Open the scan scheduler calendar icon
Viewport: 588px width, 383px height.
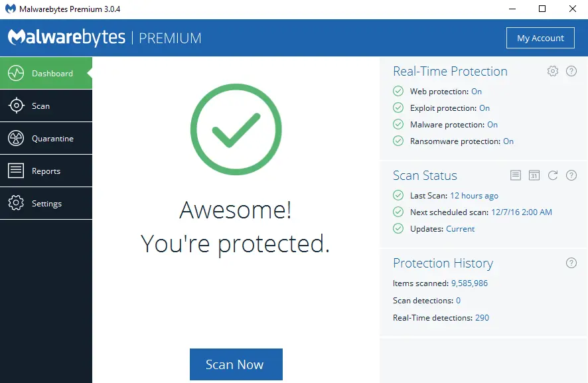[534, 175]
